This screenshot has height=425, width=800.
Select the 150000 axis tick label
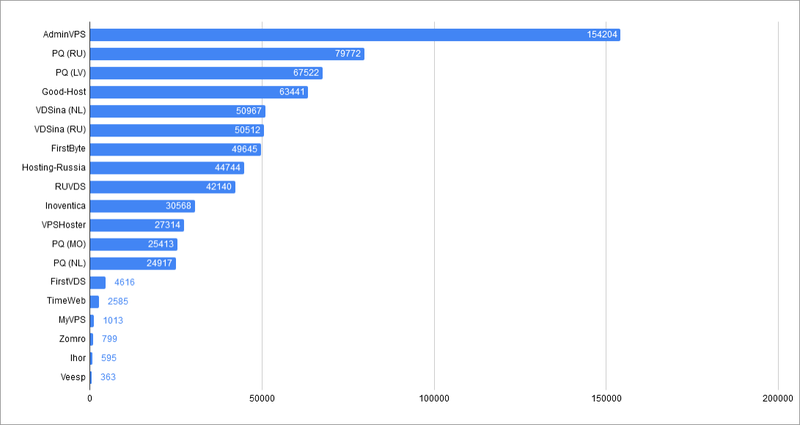(x=606, y=397)
